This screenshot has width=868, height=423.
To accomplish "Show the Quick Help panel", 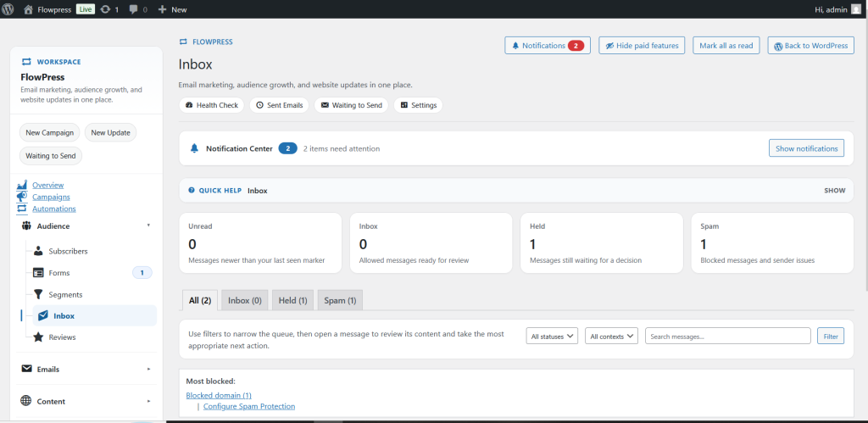I will pos(835,191).
